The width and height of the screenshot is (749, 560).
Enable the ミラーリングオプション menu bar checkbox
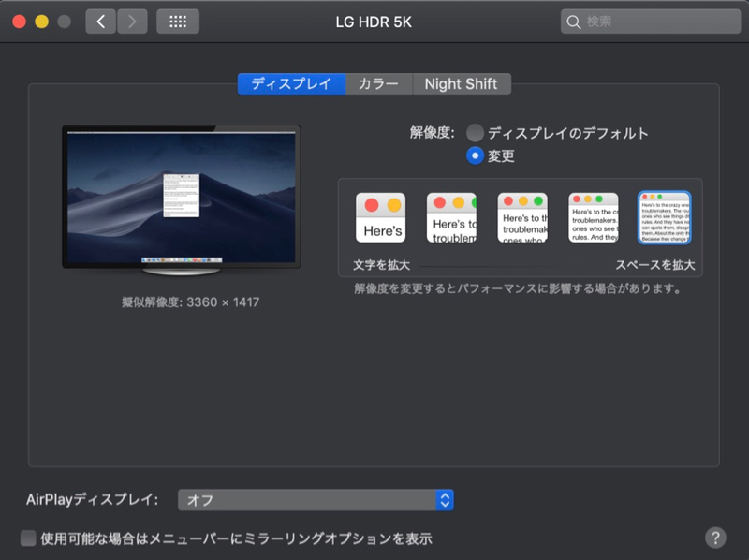pyautogui.click(x=28, y=538)
